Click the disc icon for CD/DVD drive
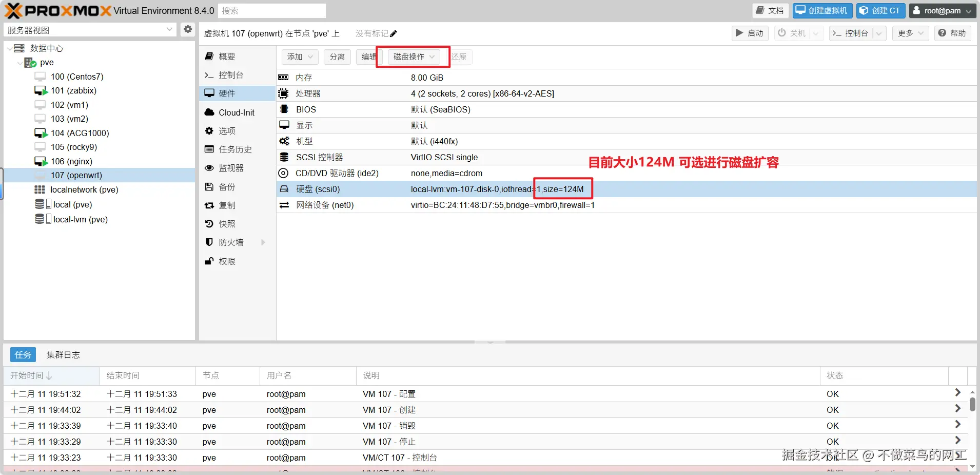Viewport: 980px width, 475px height. (x=283, y=173)
